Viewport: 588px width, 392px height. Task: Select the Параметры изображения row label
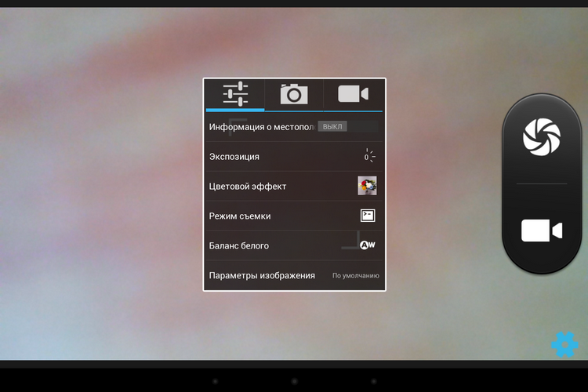(262, 276)
